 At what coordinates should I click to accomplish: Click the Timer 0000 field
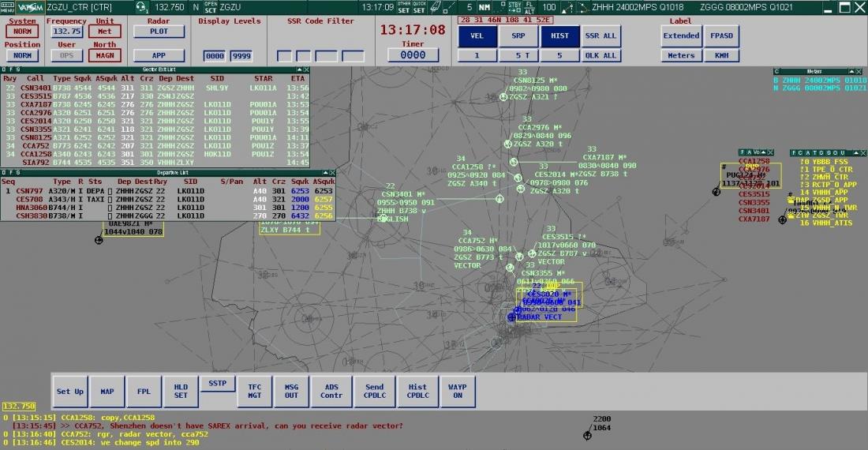click(x=413, y=55)
